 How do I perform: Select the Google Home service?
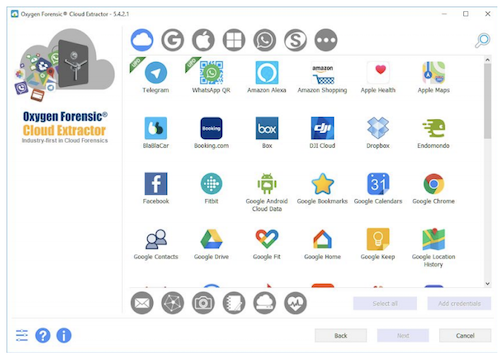click(x=322, y=244)
